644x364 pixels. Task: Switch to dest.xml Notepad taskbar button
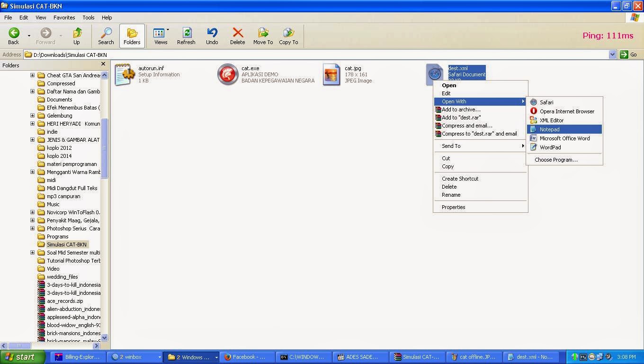[530, 357]
